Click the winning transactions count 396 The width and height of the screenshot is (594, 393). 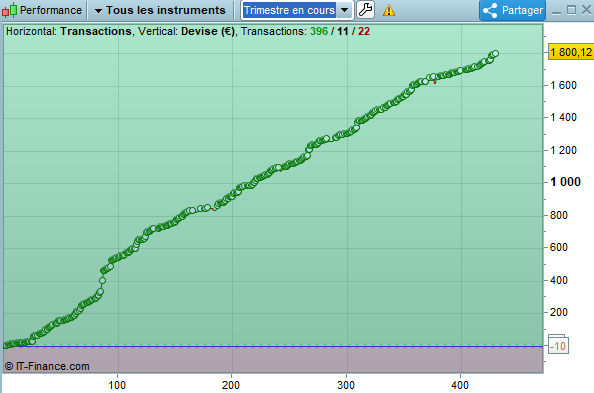[319, 31]
